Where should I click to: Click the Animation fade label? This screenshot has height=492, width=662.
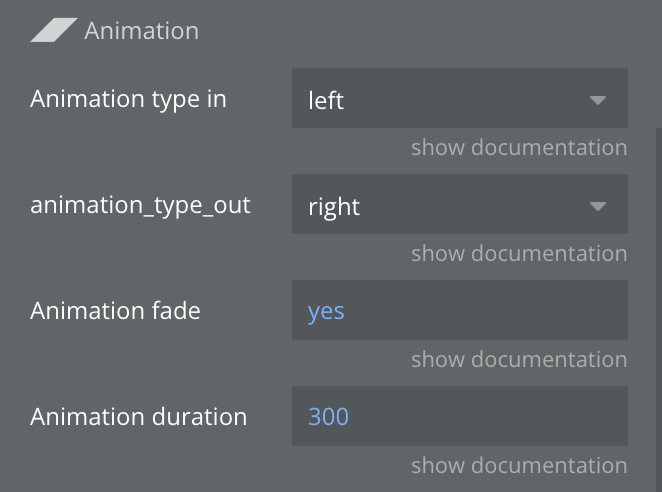(115, 311)
